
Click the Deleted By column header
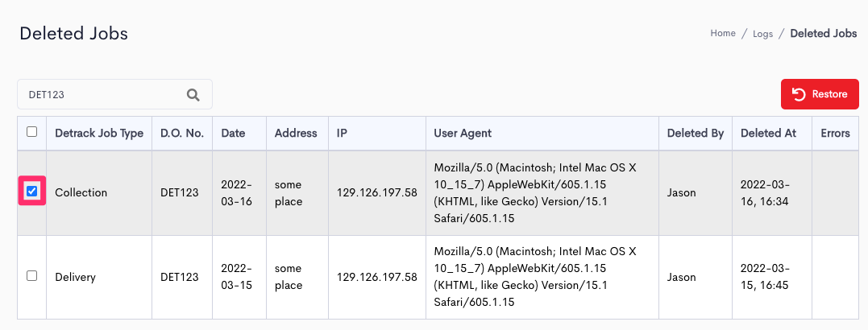coord(696,134)
